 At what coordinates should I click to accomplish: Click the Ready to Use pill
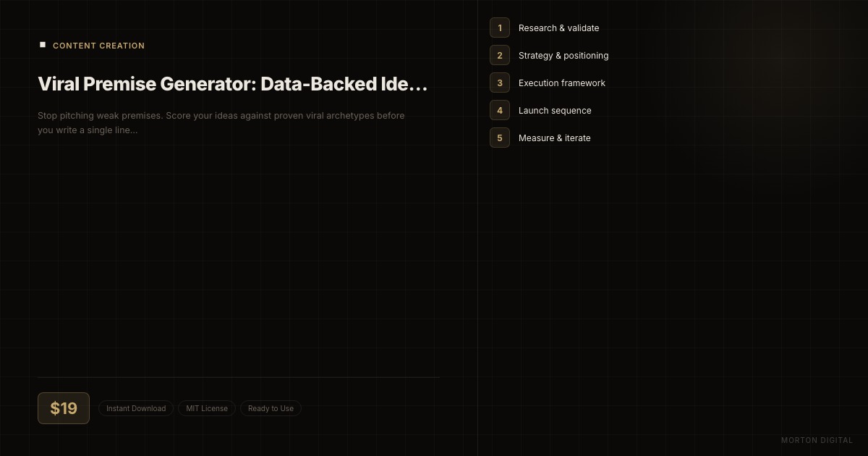pos(271,408)
